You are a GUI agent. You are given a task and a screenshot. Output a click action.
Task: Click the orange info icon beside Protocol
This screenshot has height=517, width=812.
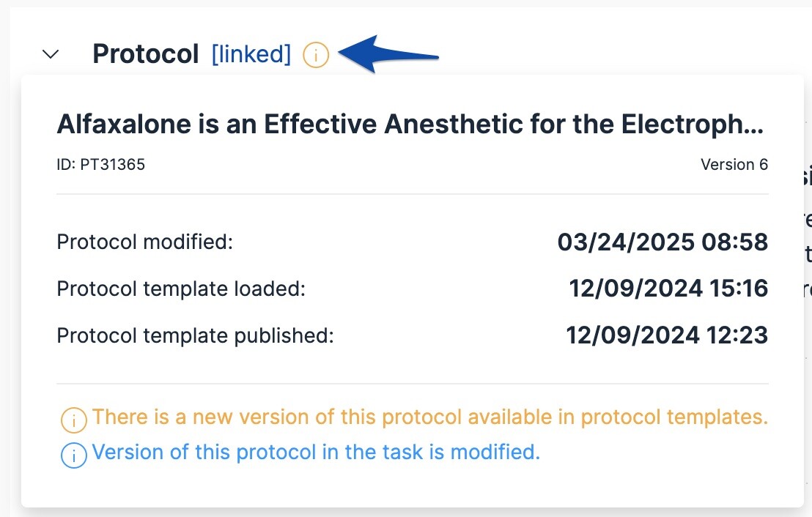(316, 55)
